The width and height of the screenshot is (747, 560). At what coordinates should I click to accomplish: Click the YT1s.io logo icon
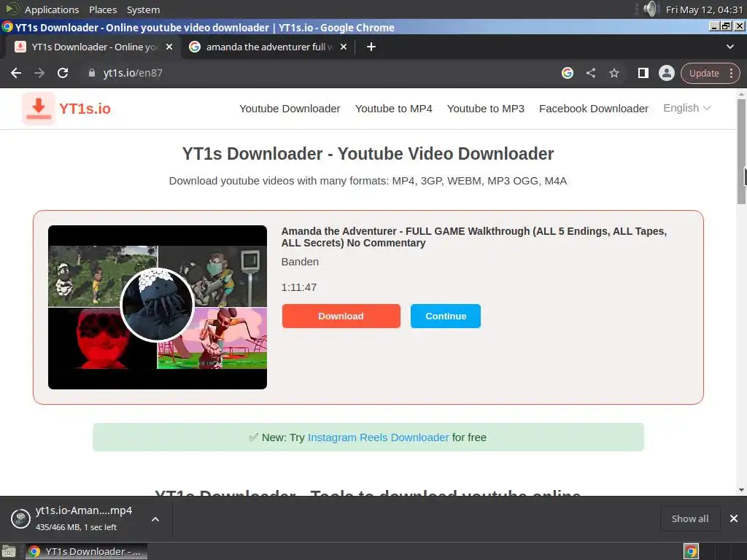[x=39, y=109]
